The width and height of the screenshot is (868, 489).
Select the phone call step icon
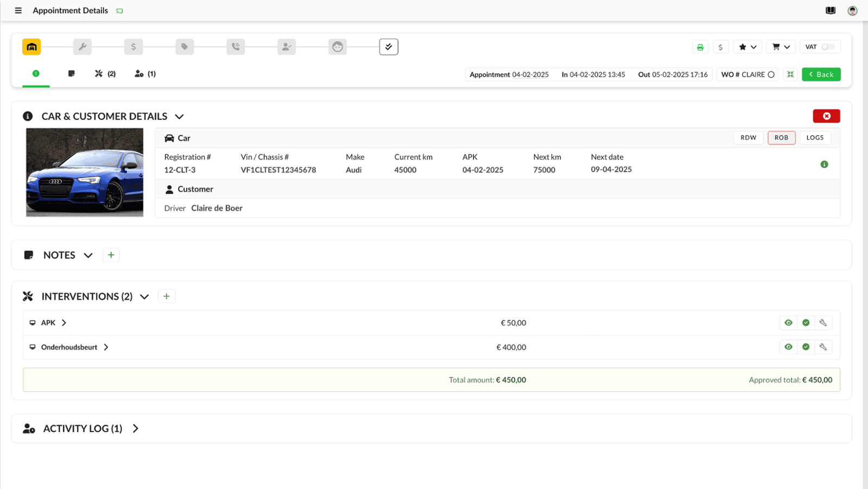(235, 47)
